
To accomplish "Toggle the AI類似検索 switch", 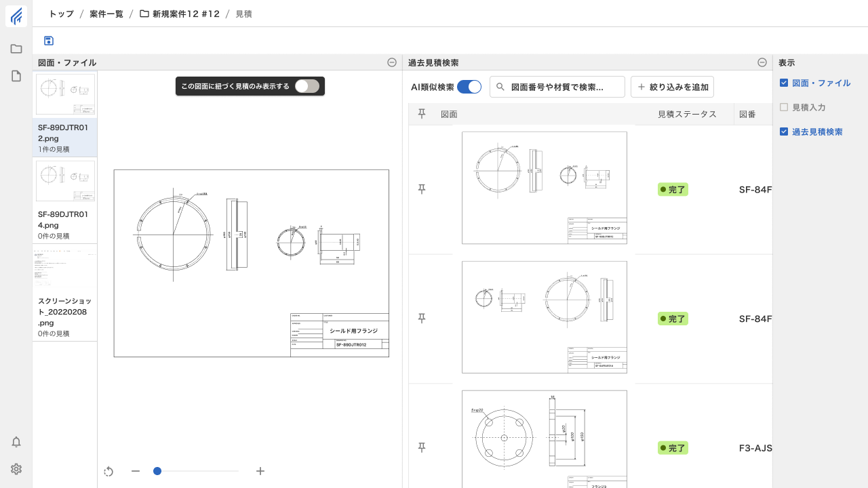I will [x=469, y=87].
